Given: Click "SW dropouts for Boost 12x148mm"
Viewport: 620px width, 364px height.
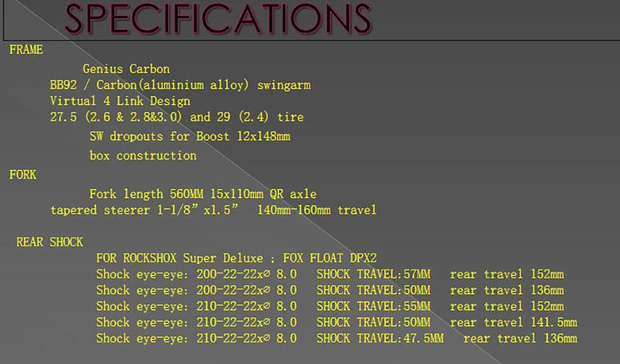Looking at the screenshot, I should coord(190,136).
